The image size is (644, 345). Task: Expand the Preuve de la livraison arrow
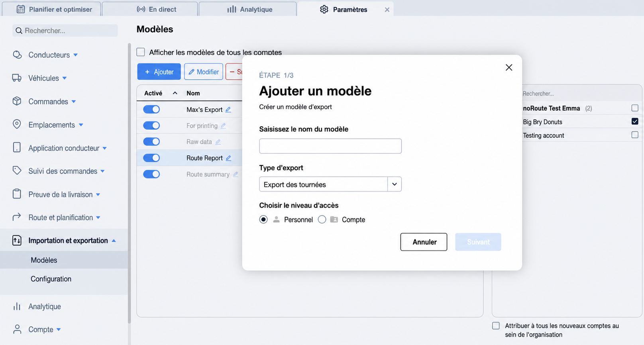click(98, 194)
